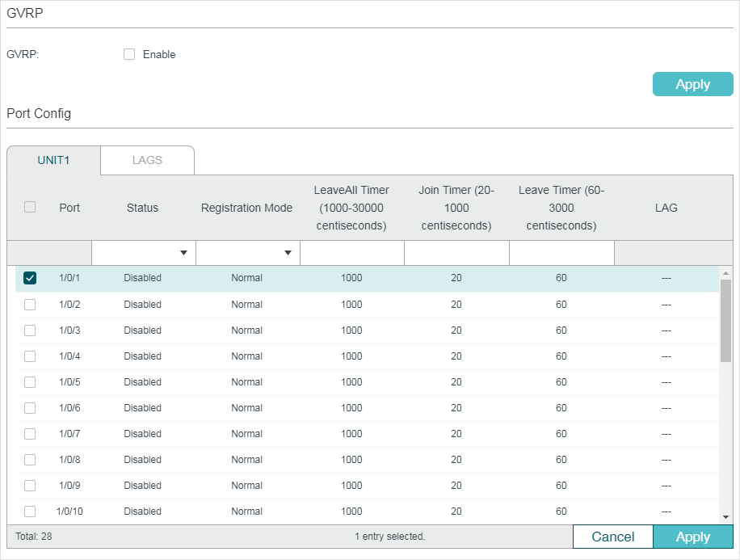Toggle the select-all ports header checkbox
Screen dimensions: 740x560
pyautogui.click(x=30, y=208)
